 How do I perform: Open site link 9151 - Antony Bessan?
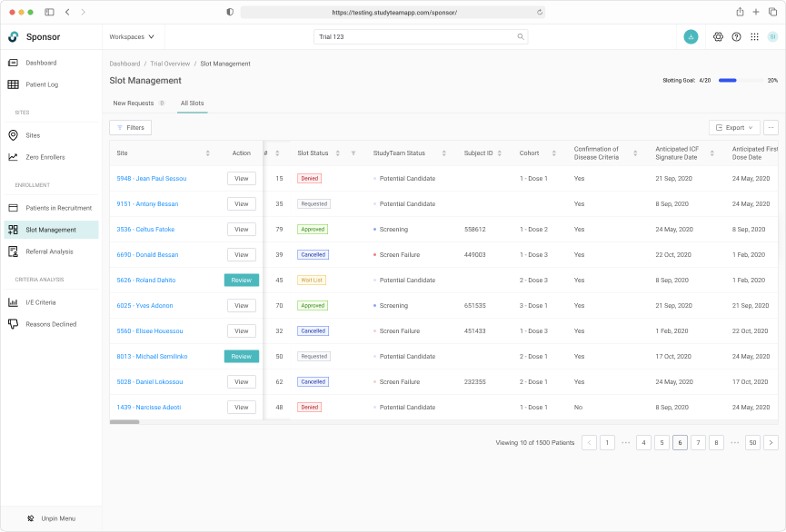pyautogui.click(x=147, y=204)
